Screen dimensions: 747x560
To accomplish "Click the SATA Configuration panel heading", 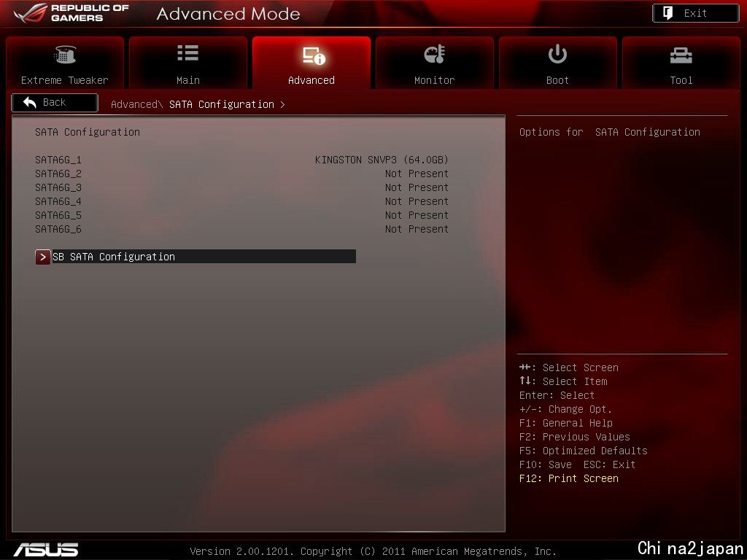I will tap(88, 132).
